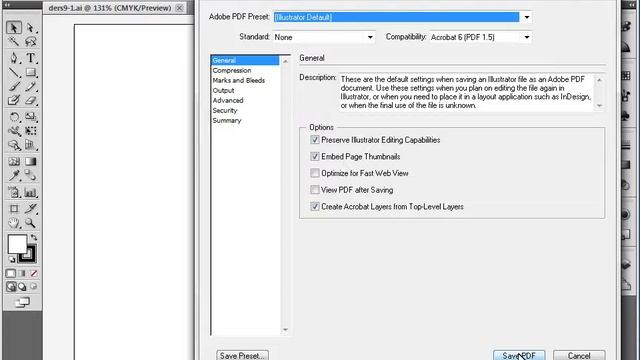Collapse the tools panel with double-arrow
Screen dimensions: 640x360
pyautogui.click(x=7, y=5)
